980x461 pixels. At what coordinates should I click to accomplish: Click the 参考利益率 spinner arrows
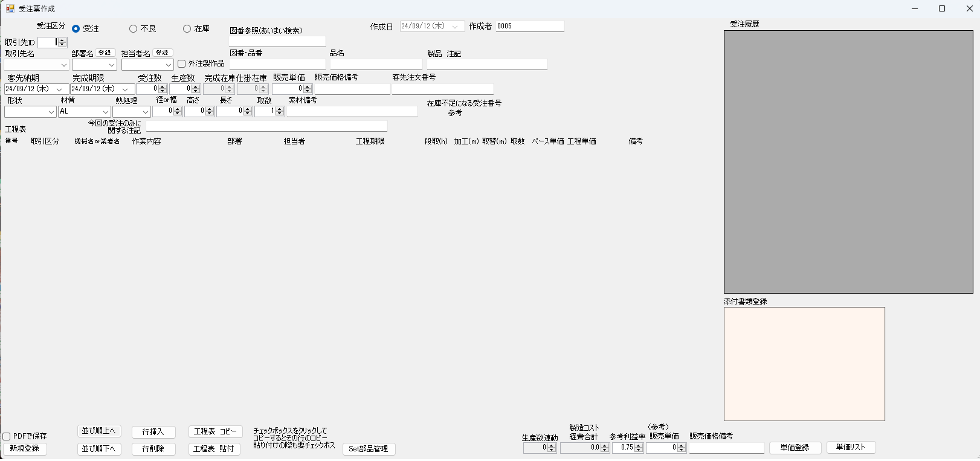[x=639, y=448]
